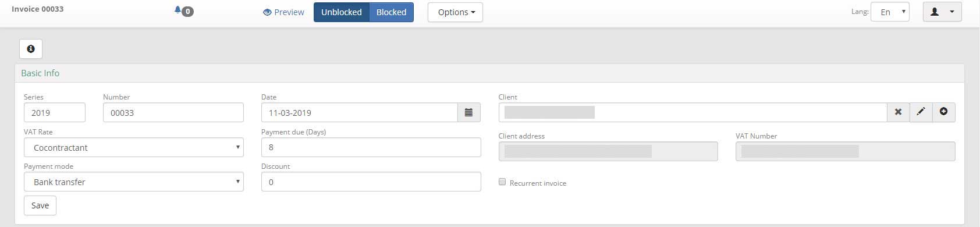Open the info icon button
This screenshot has height=227, width=980.
pyautogui.click(x=31, y=49)
